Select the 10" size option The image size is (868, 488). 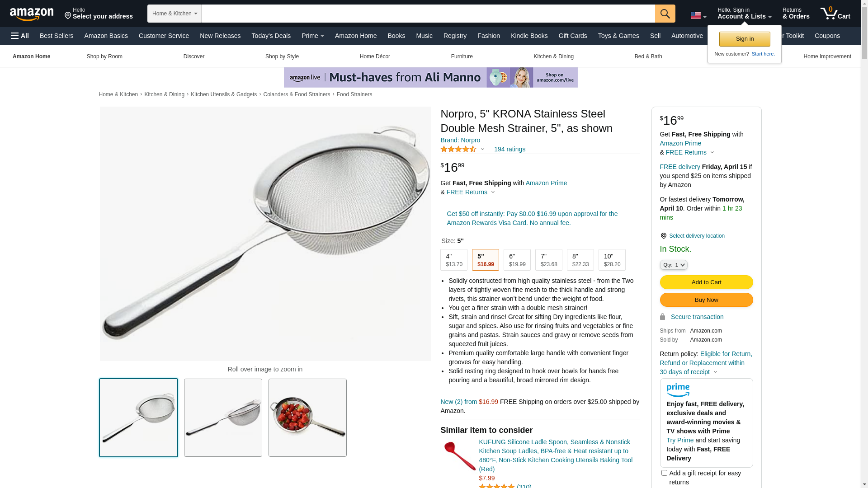click(x=612, y=260)
